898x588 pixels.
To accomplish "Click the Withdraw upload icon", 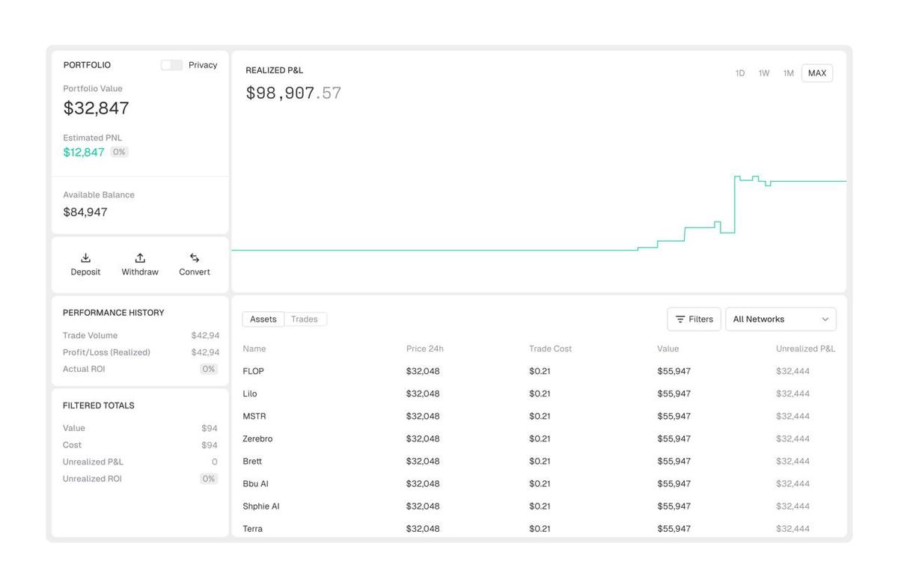I will point(140,258).
